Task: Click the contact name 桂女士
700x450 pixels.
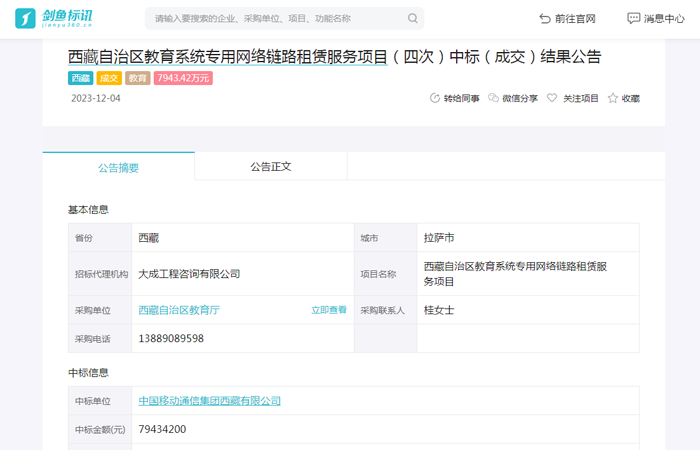Action: pyautogui.click(x=439, y=310)
